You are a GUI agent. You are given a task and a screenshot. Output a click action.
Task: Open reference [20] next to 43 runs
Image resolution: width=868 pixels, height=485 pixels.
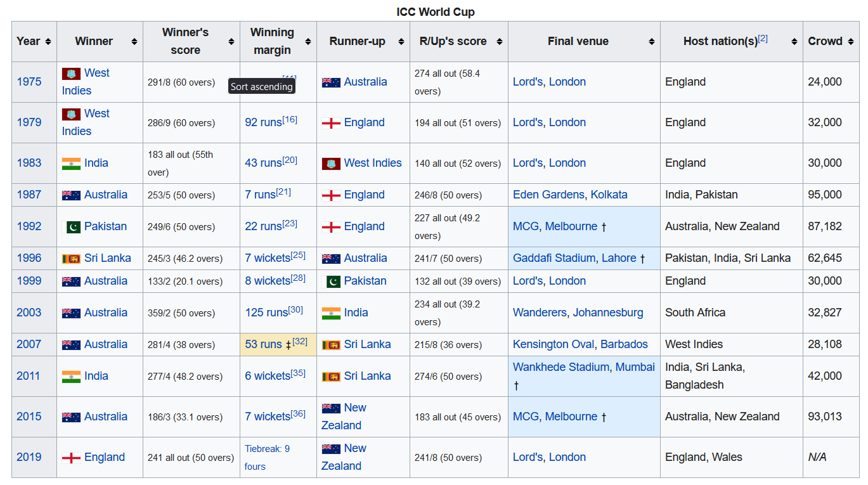pyautogui.click(x=290, y=160)
